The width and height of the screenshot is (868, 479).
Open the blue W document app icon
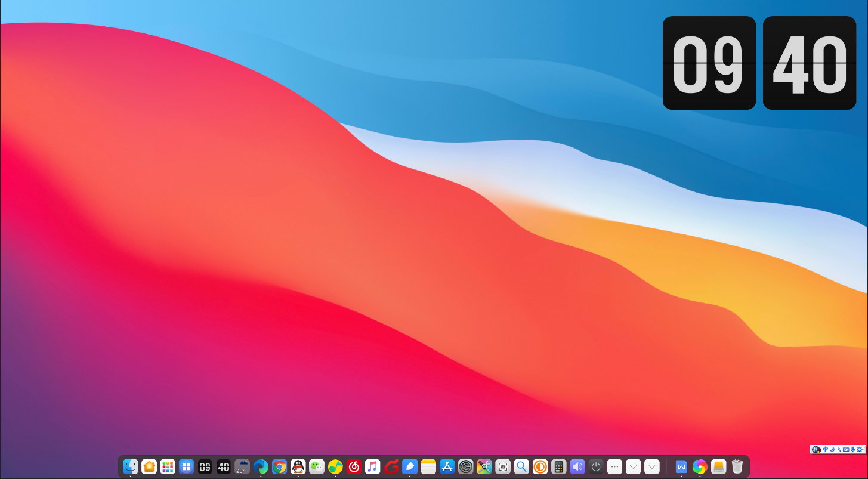[681, 466]
